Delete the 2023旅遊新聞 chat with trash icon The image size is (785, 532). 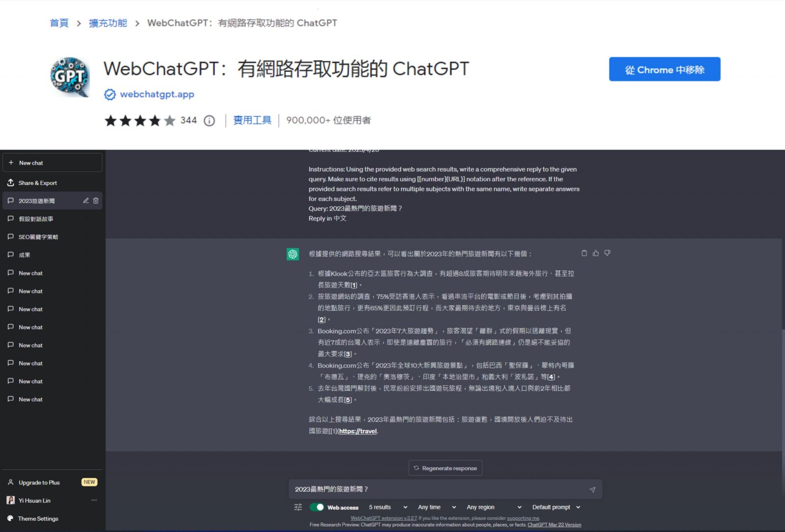point(96,200)
